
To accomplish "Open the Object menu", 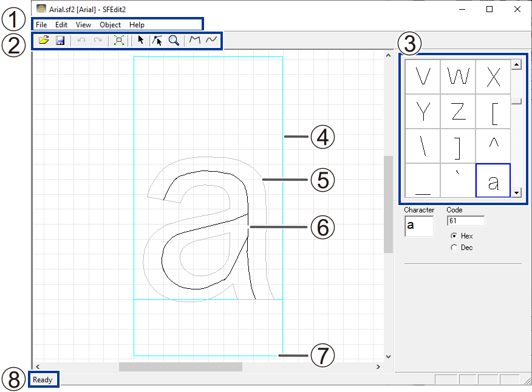I will [111, 25].
